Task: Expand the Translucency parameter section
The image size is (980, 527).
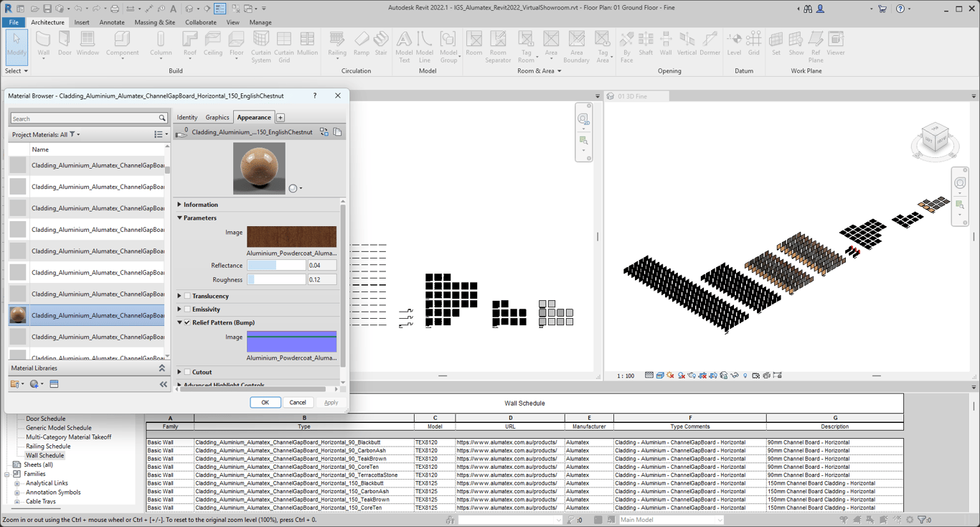Action: coord(179,295)
